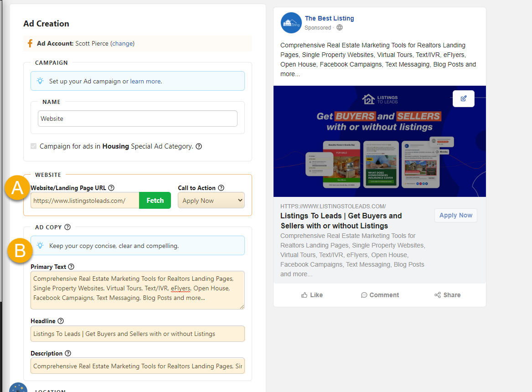Click the Description help icon
This screenshot has width=532, height=392.
(68, 353)
